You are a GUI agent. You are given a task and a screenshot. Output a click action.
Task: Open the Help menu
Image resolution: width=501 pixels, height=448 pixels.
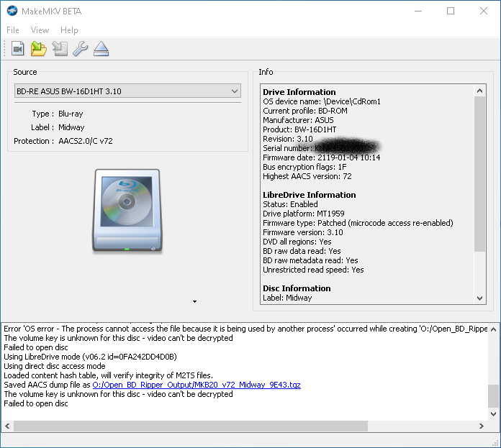click(x=69, y=30)
